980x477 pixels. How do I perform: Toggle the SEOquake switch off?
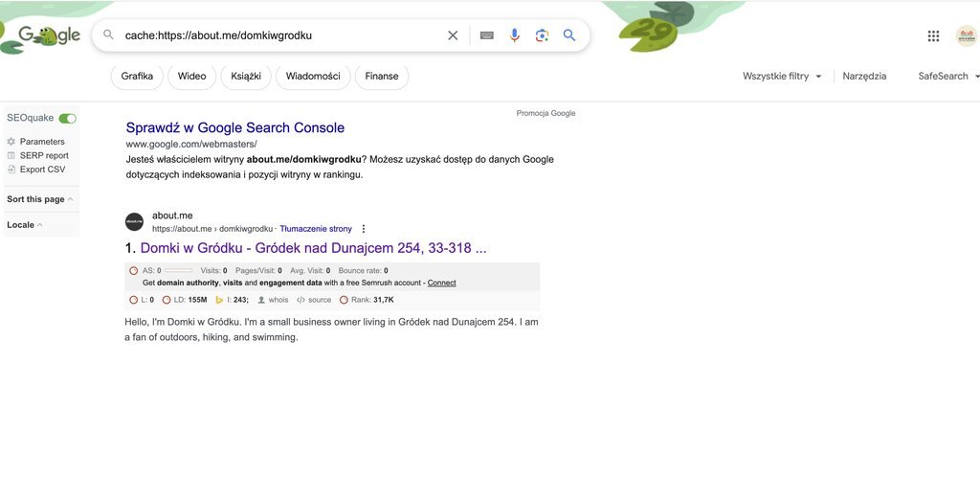[68, 118]
